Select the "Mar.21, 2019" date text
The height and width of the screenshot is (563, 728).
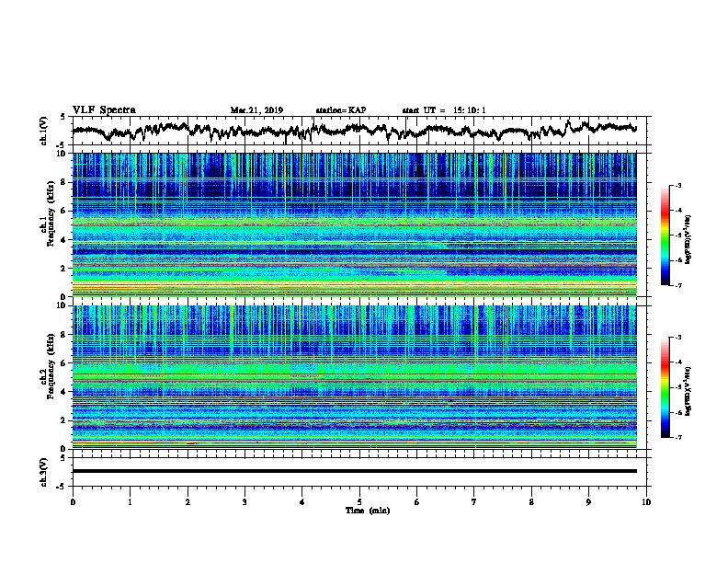(256, 110)
